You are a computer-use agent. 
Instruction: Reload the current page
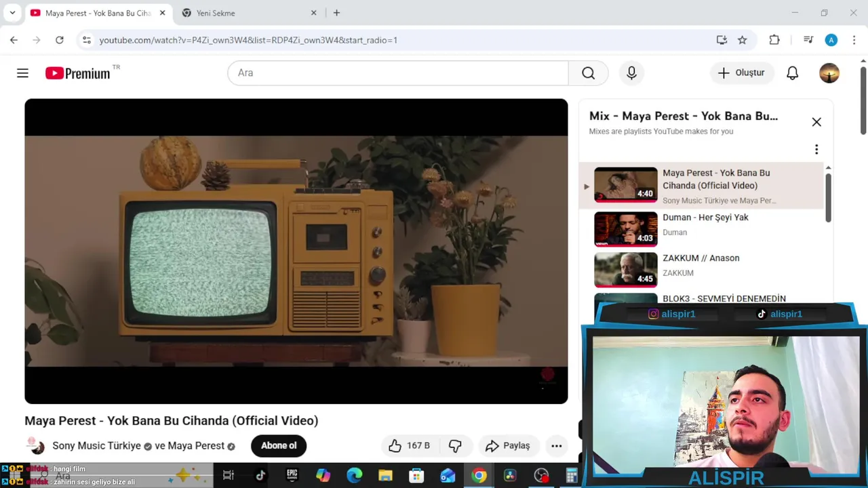click(60, 40)
